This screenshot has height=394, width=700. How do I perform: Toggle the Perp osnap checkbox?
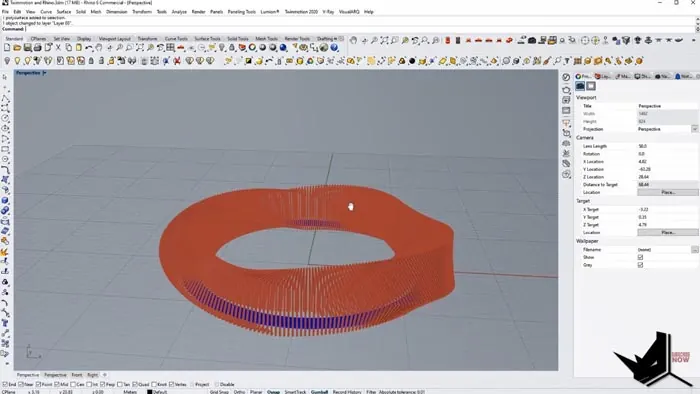[103, 384]
